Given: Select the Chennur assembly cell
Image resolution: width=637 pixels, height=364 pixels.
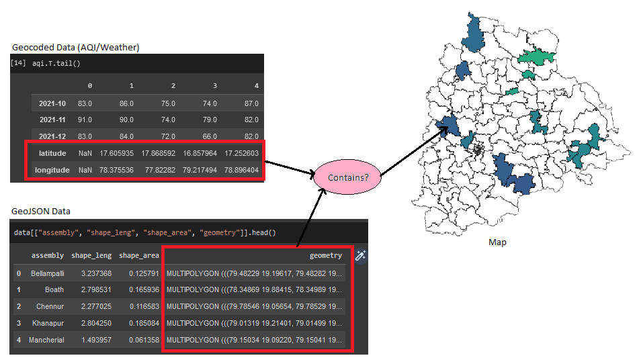Looking at the screenshot, I should pos(50,306).
